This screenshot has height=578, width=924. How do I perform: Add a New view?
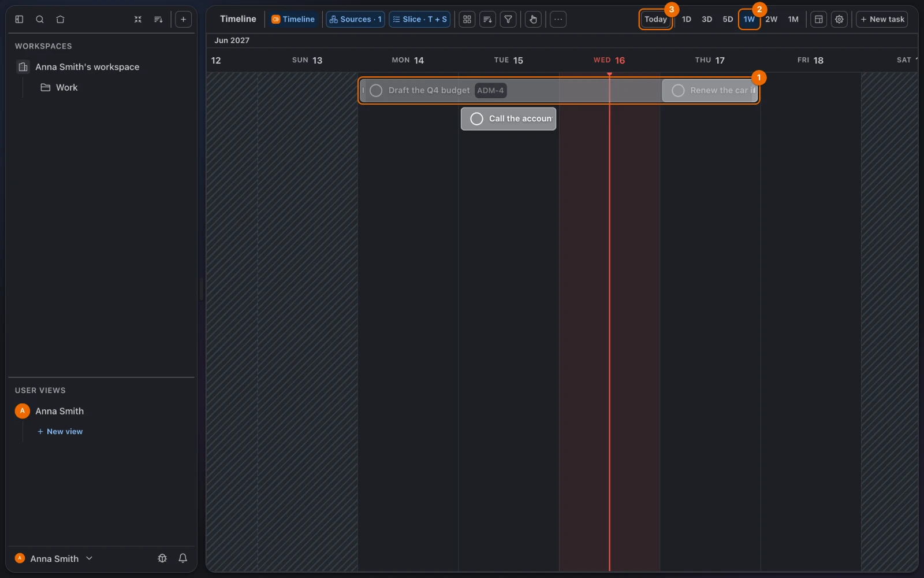[60, 431]
